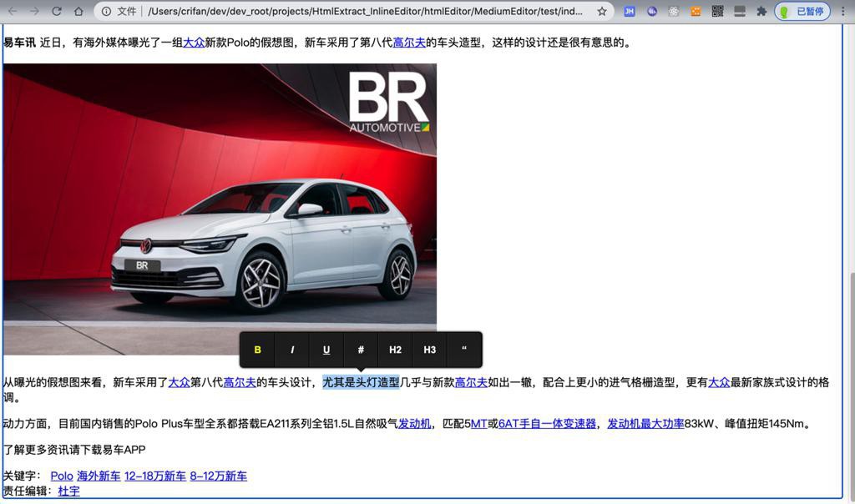Click the site info icon in the address bar
This screenshot has width=855, height=504.
point(106,11)
